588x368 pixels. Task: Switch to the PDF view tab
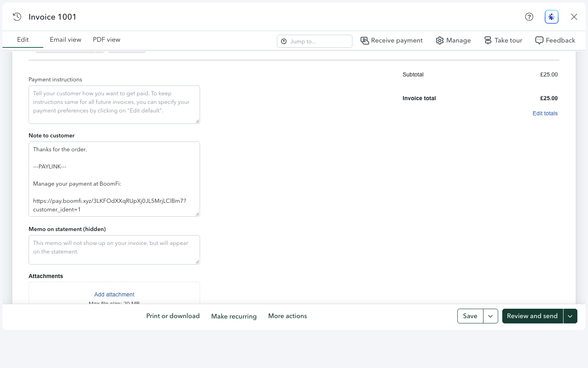(x=107, y=40)
